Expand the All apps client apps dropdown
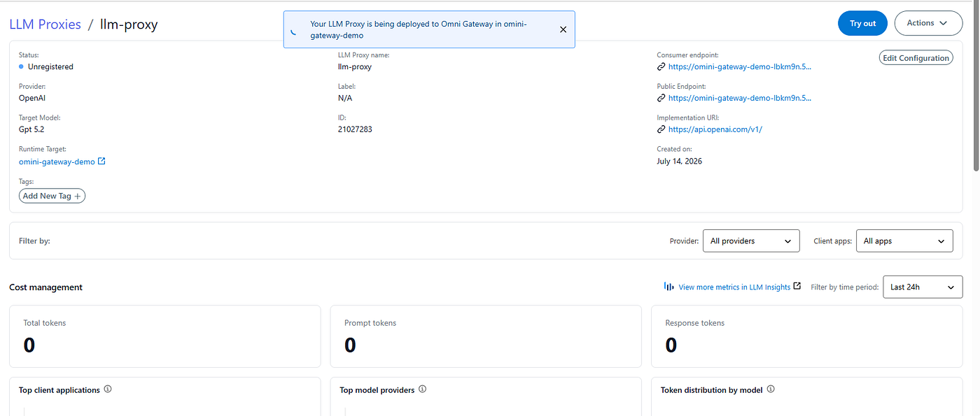Image resolution: width=980 pixels, height=416 pixels. pyautogui.click(x=905, y=241)
